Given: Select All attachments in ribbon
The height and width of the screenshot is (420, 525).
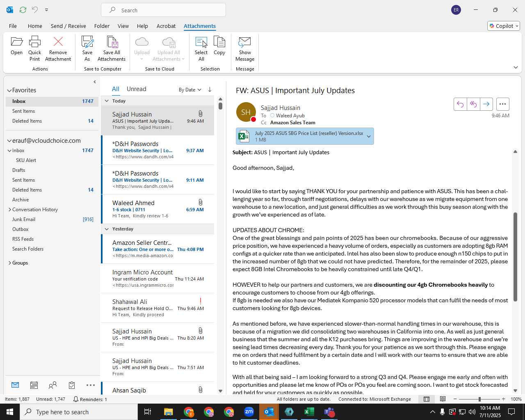Looking at the screenshot, I should pyautogui.click(x=201, y=49).
